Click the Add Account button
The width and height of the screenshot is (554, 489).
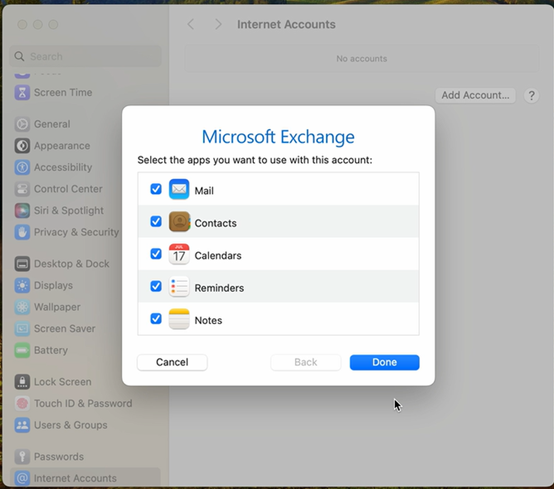point(475,95)
